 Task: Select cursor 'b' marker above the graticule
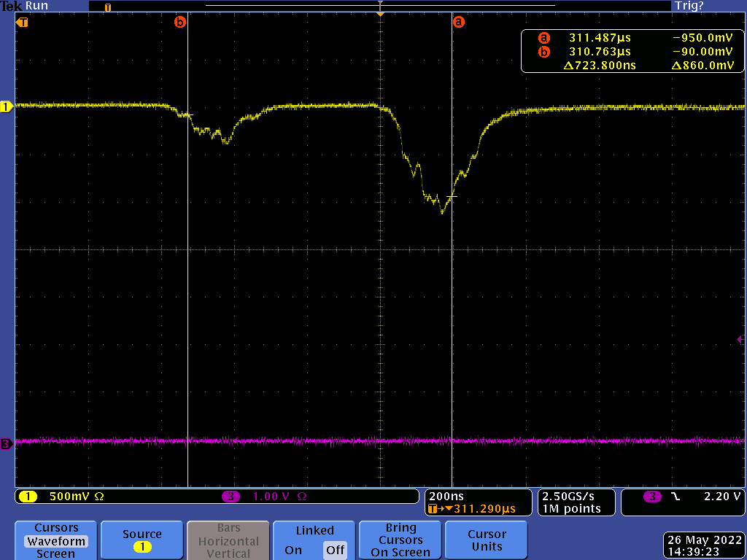180,22
